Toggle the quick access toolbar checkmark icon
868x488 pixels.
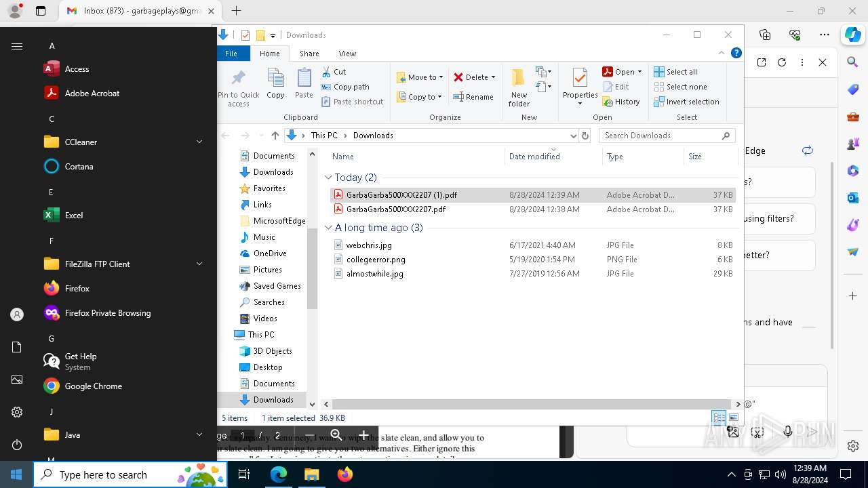click(x=245, y=35)
